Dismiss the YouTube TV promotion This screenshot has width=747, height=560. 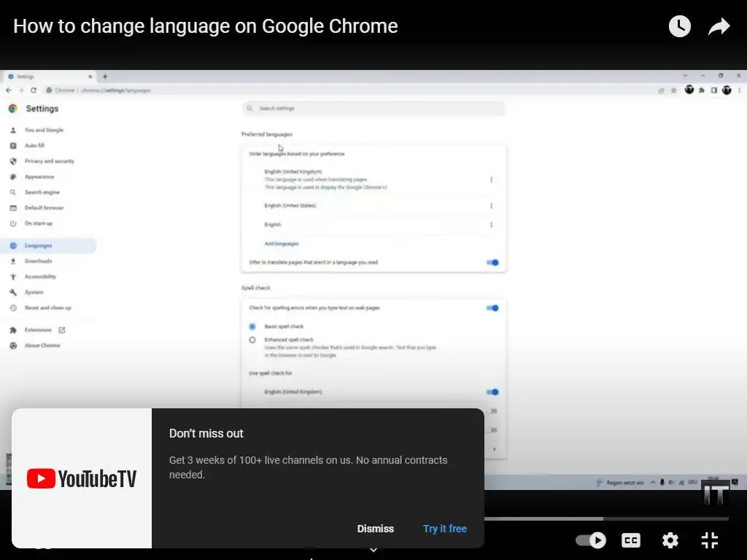[376, 529]
